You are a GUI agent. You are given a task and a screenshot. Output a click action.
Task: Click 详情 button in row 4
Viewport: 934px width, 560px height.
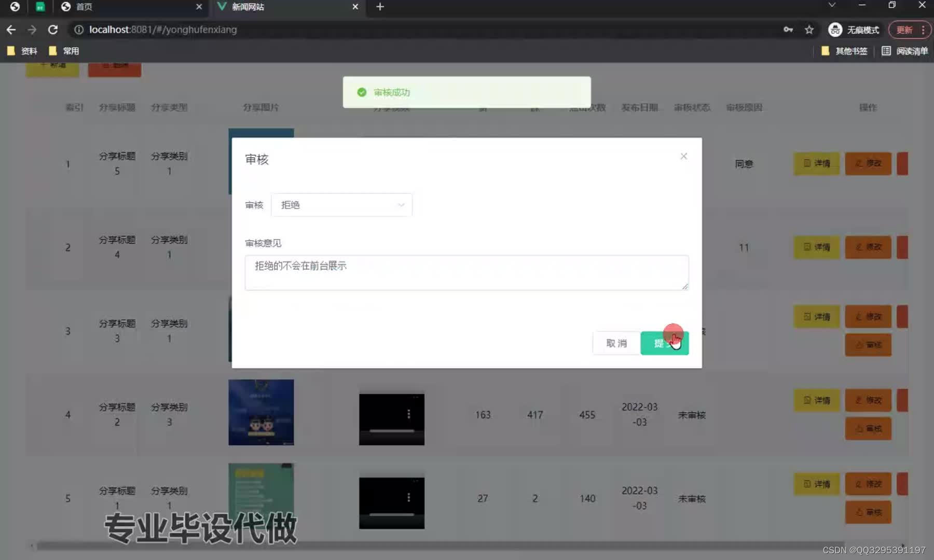click(x=817, y=400)
